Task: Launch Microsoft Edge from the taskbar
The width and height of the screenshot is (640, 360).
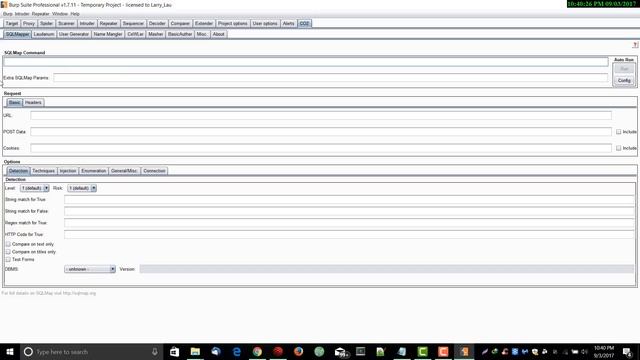Action: (236, 351)
